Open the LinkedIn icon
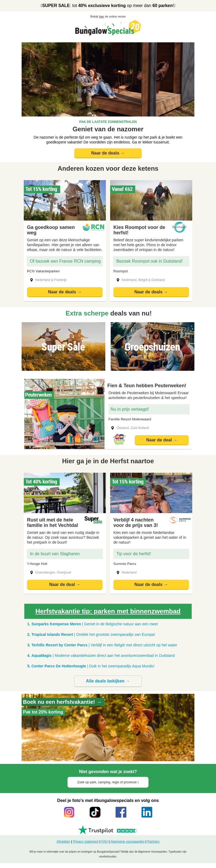This screenshot has height=868, width=216. click(147, 812)
